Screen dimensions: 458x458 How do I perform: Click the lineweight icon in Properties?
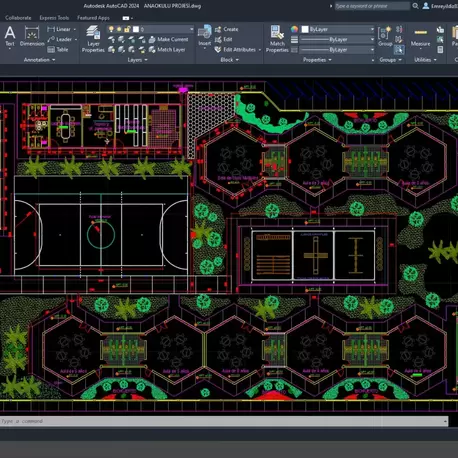tap(294, 40)
